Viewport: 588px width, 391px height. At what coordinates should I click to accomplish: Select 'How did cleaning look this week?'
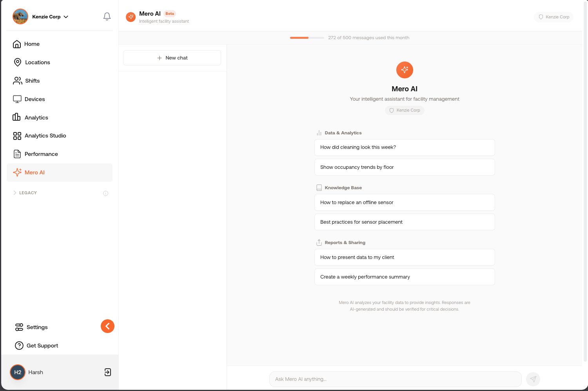[x=405, y=147]
